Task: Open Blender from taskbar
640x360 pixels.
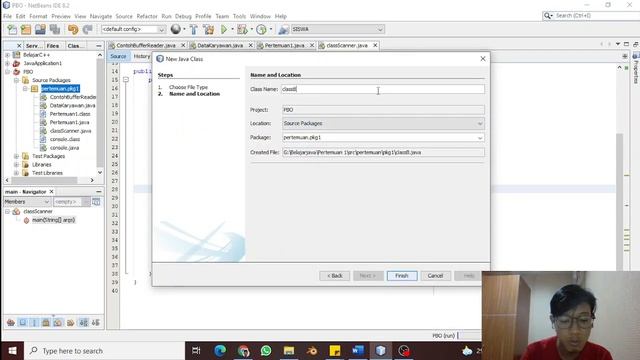Action: click(312, 351)
